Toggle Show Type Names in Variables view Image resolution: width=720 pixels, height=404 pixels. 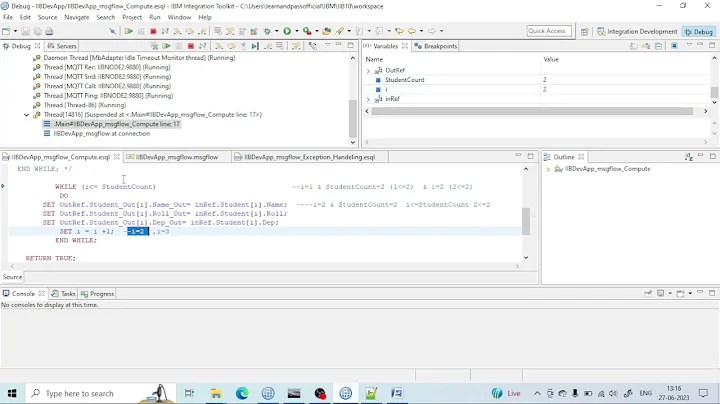pyautogui.click(x=634, y=46)
